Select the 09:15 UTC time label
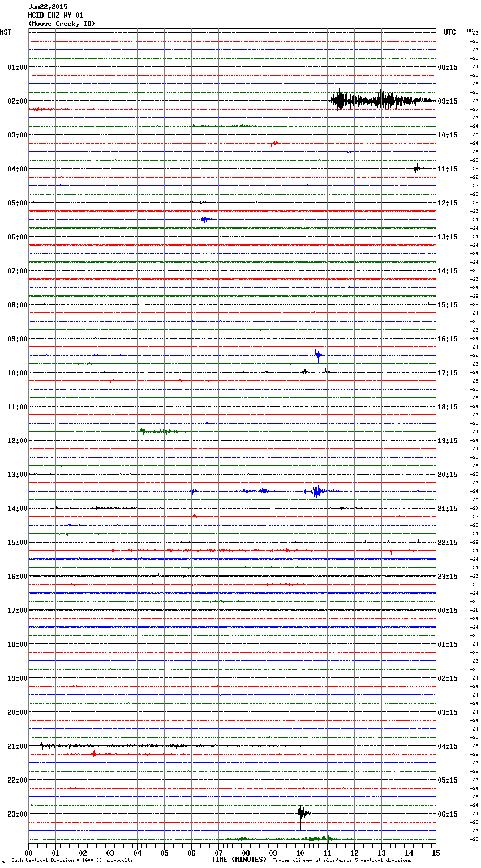 (x=448, y=101)
